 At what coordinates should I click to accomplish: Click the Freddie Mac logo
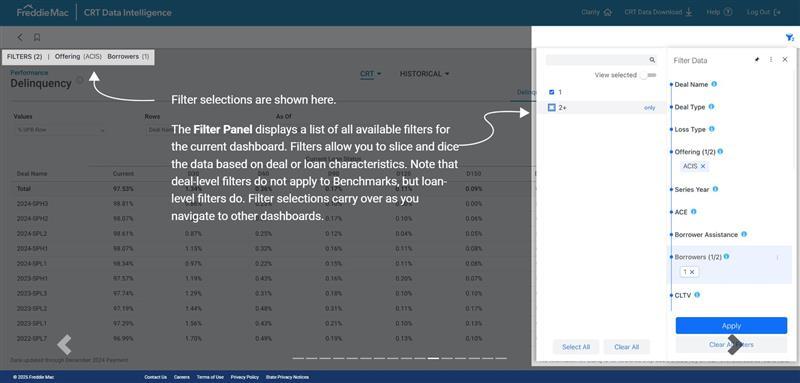click(x=43, y=12)
